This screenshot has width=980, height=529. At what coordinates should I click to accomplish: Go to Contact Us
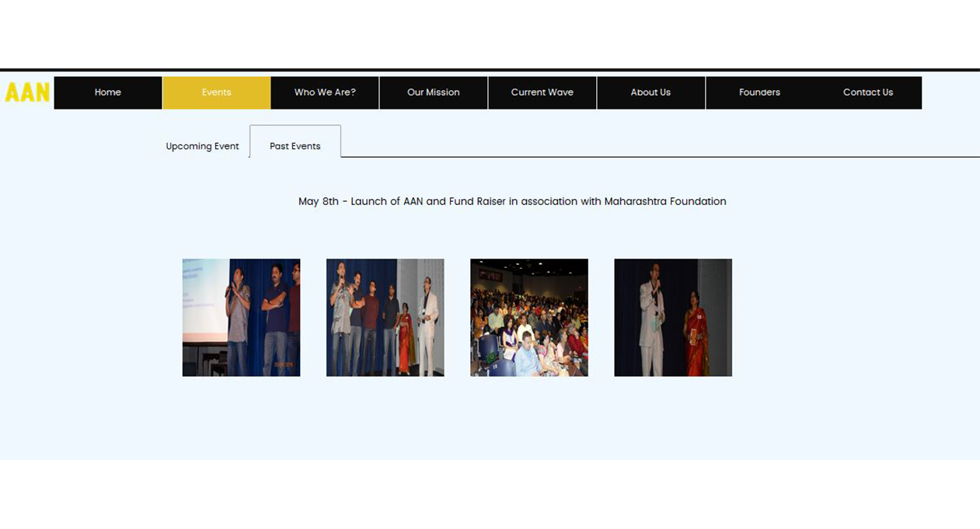coord(867,92)
